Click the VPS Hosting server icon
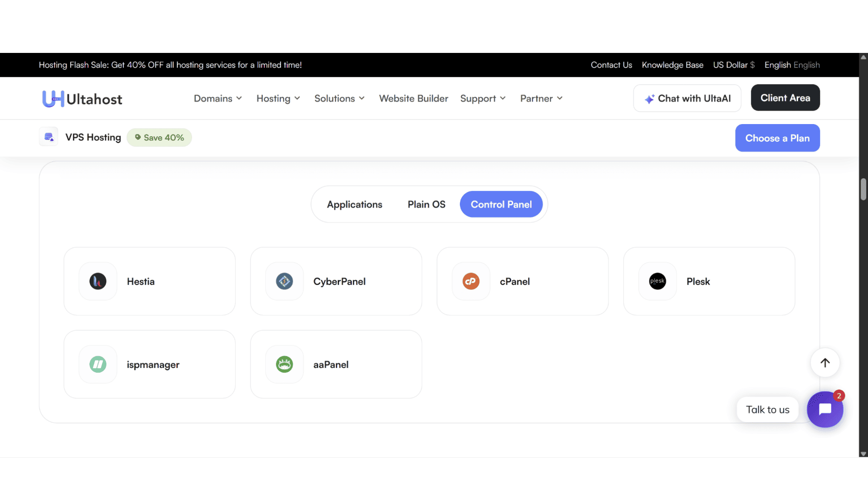The width and height of the screenshot is (868, 488). click(49, 137)
